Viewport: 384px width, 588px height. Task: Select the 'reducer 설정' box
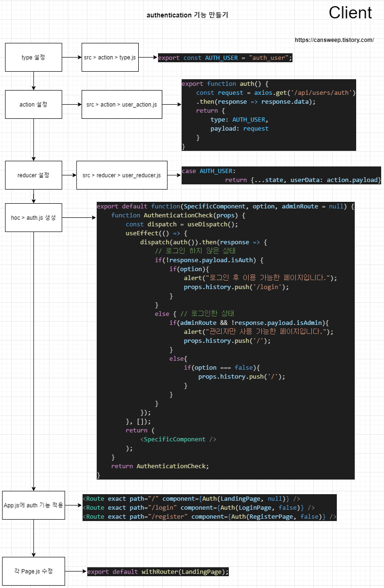pyautogui.click(x=33, y=175)
